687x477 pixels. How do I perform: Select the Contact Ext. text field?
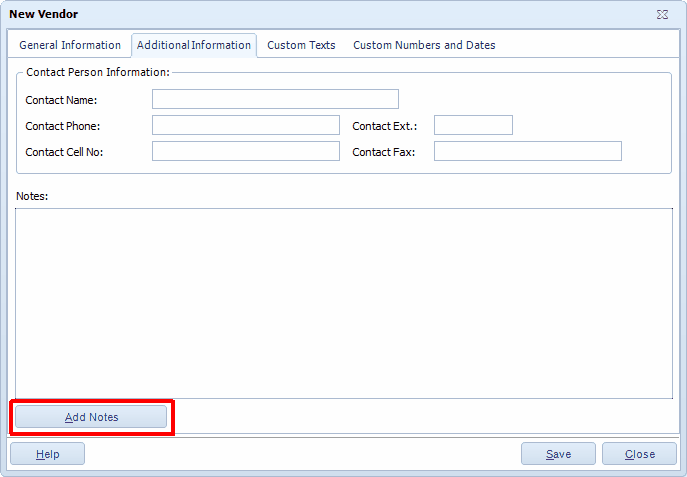tap(473, 125)
